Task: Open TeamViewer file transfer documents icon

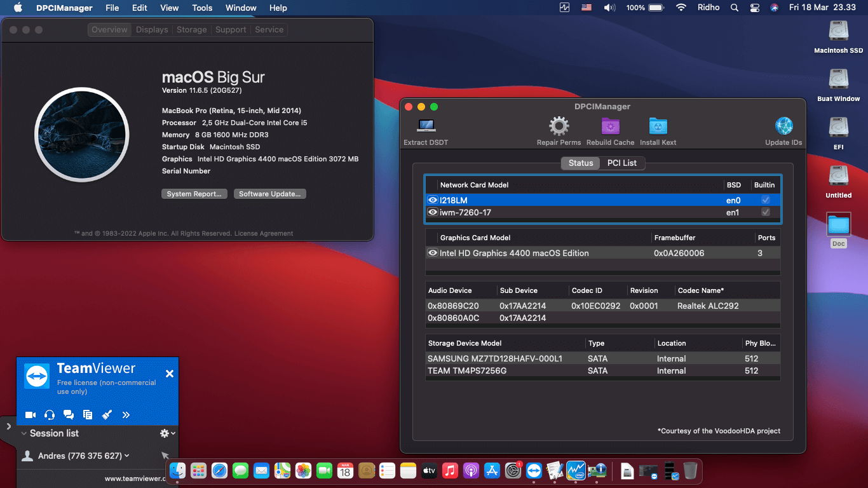Action: coord(88,415)
